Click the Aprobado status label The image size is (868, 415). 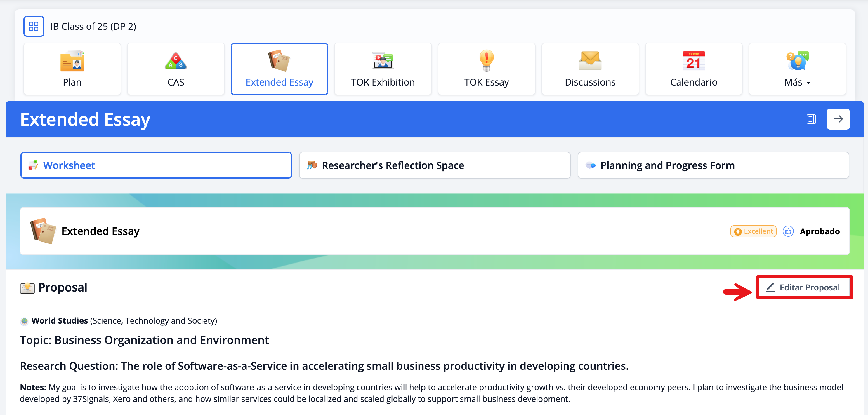820,231
